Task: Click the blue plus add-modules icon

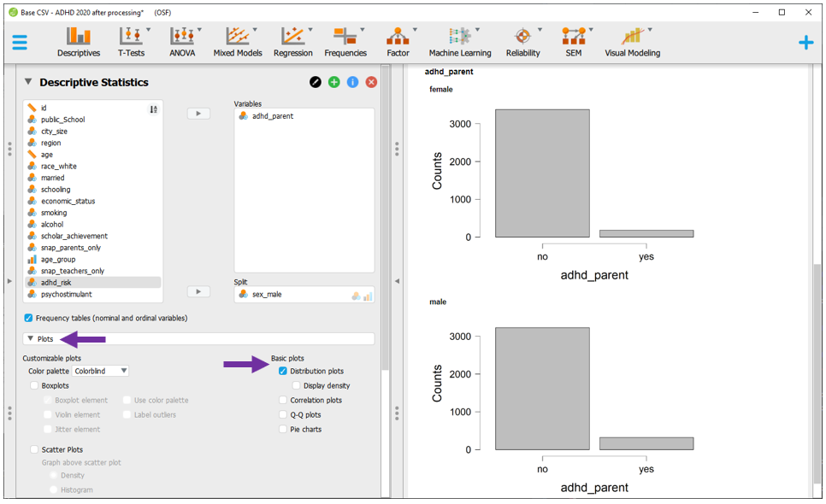Action: pos(805,43)
